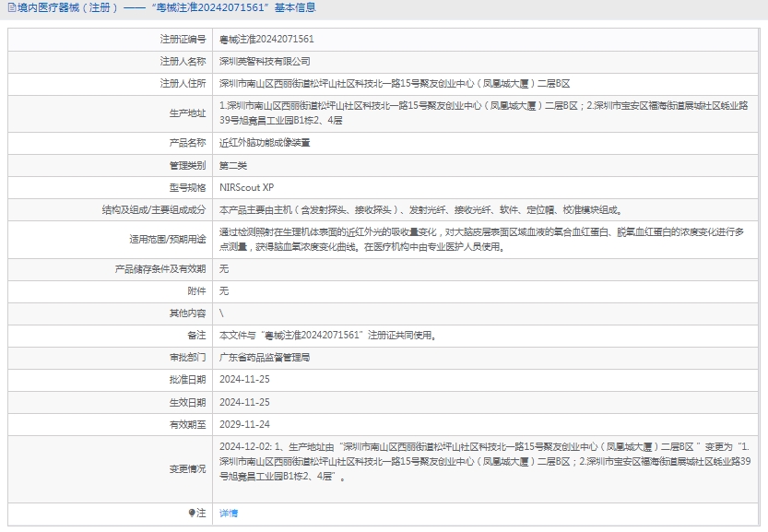Image resolution: width=768 pixels, height=532 pixels.
Task: Click the 批准日期 value 2024-11-25
Action: pyautogui.click(x=244, y=379)
